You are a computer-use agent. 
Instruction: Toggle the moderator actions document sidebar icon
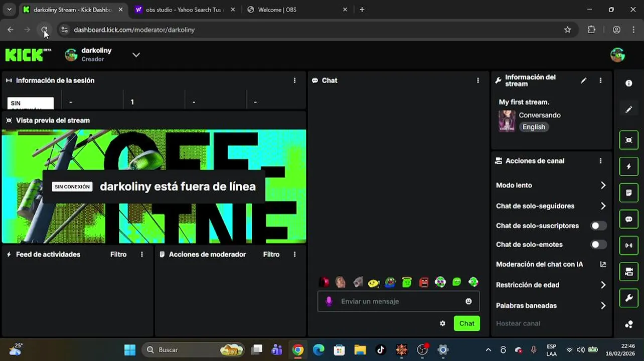click(x=628, y=193)
